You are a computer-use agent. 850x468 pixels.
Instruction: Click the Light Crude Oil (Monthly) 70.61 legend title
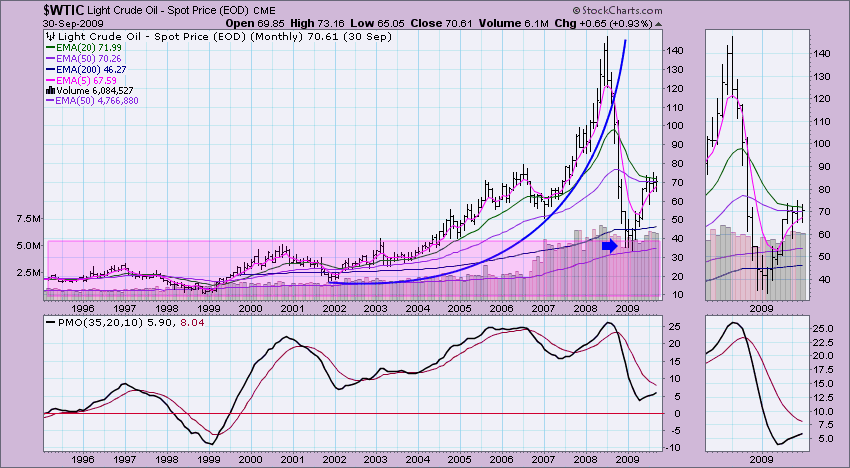point(224,37)
